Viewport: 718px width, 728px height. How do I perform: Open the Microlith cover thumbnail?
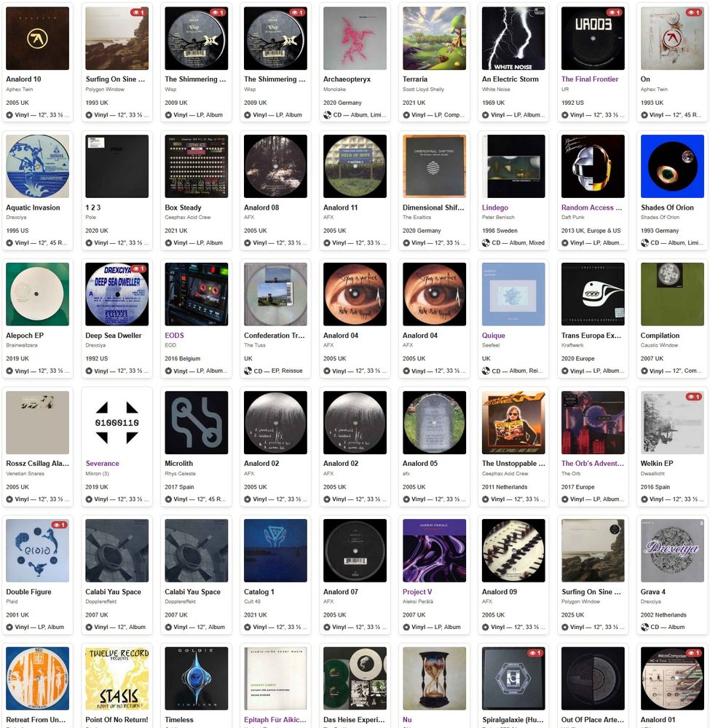(x=196, y=422)
